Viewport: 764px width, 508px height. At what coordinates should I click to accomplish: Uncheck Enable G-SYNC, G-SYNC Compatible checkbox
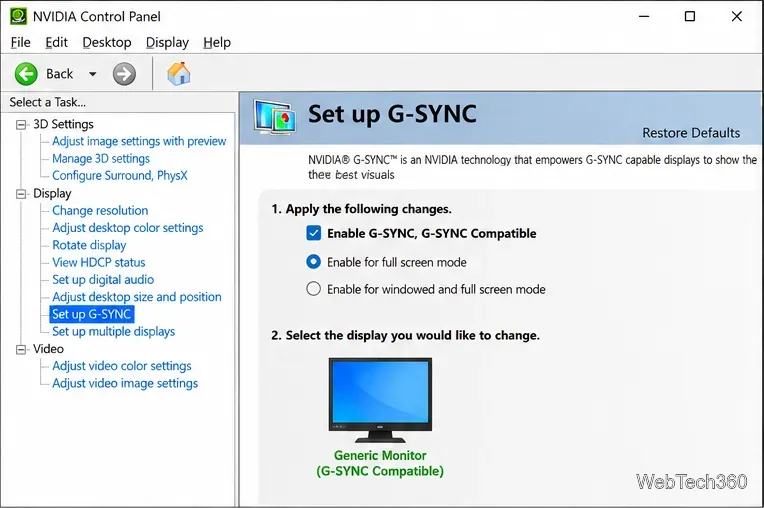coord(314,233)
